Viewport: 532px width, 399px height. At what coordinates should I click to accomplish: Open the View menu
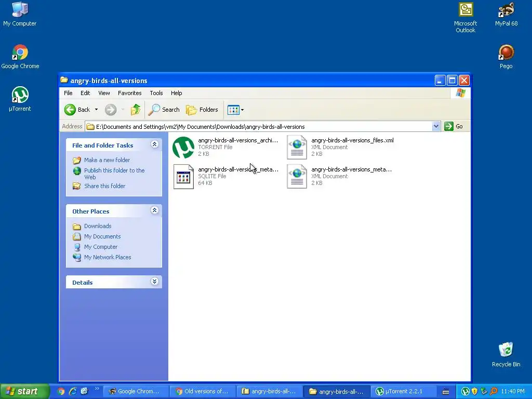(x=104, y=93)
